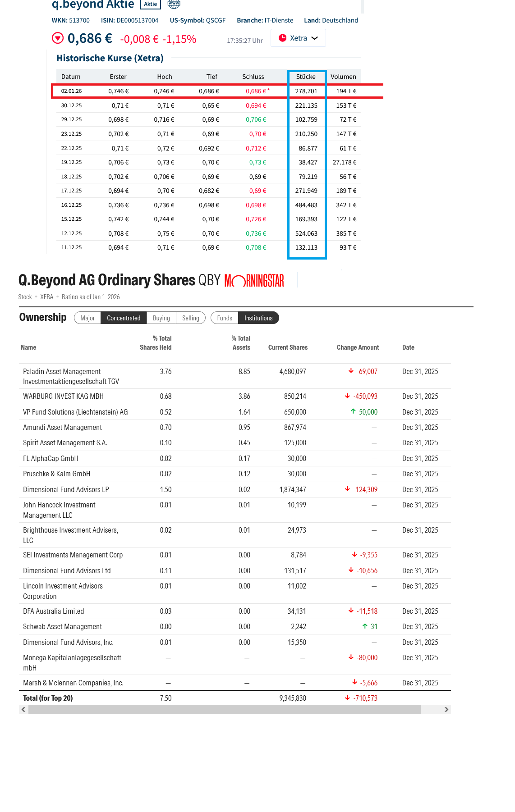Select the Selling ownership filter
Image resolution: width=515 pixels, height=812 pixels.
(x=191, y=318)
